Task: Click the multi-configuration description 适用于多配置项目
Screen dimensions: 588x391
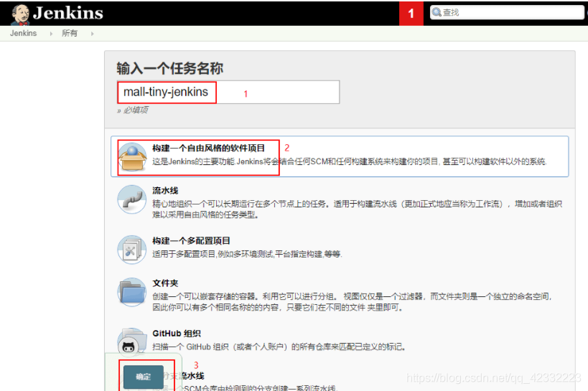Action: tap(247, 254)
